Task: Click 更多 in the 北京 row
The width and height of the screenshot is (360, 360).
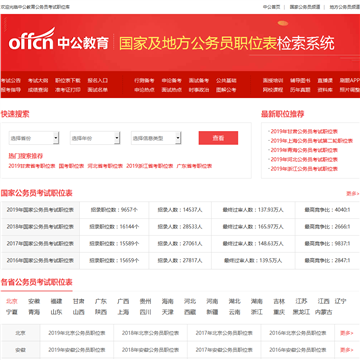Action: coord(347,333)
